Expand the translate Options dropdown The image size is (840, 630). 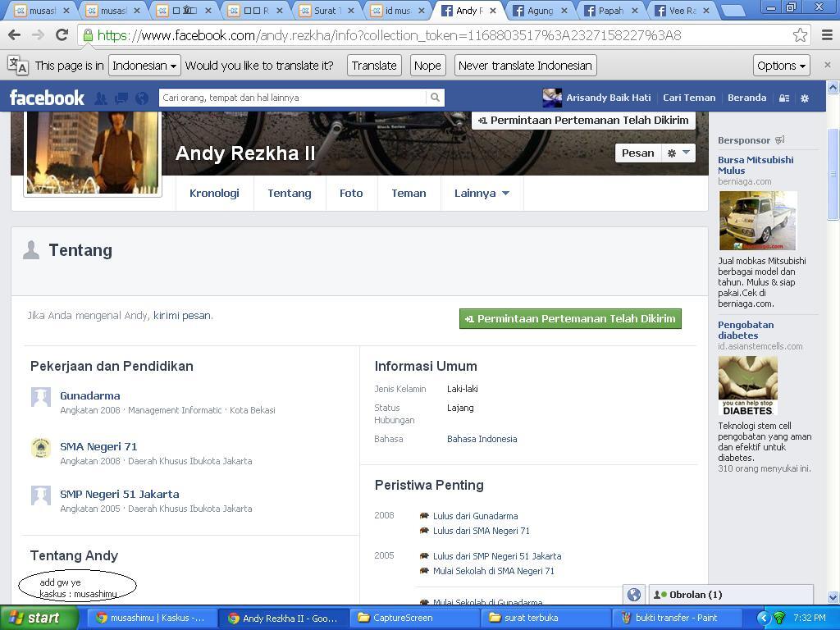781,66
